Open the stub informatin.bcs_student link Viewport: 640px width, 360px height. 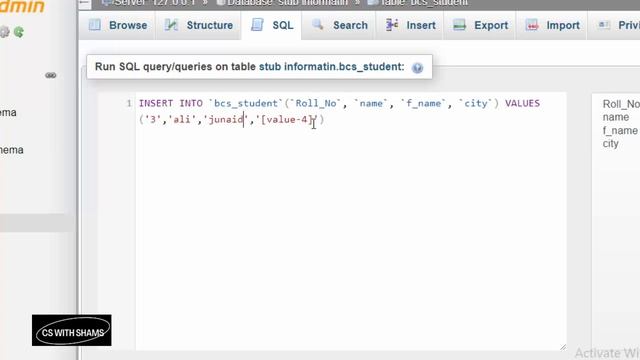point(332,67)
